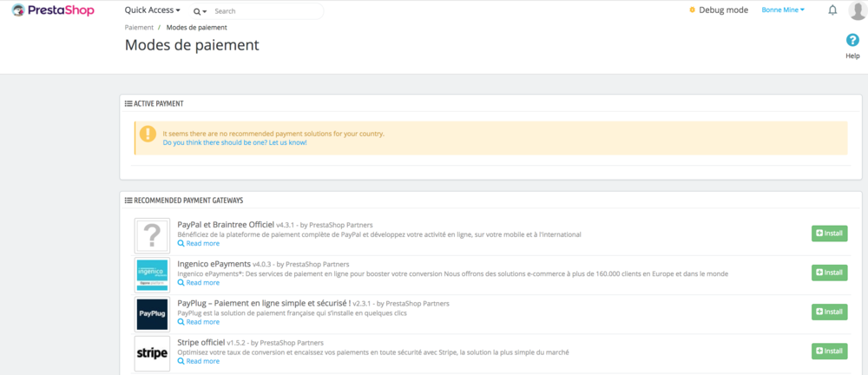The height and width of the screenshot is (375, 868).
Task: Click the PayPlug module logo
Action: pyautogui.click(x=152, y=313)
